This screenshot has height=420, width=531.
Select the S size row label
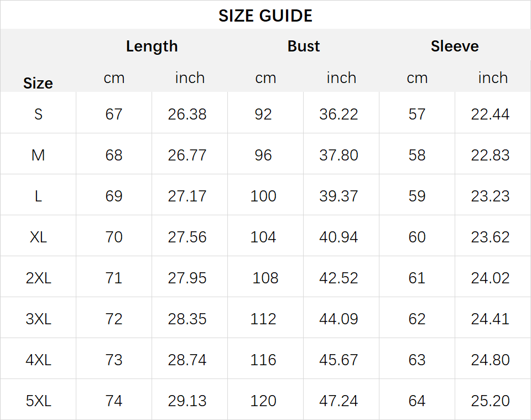tap(38, 114)
